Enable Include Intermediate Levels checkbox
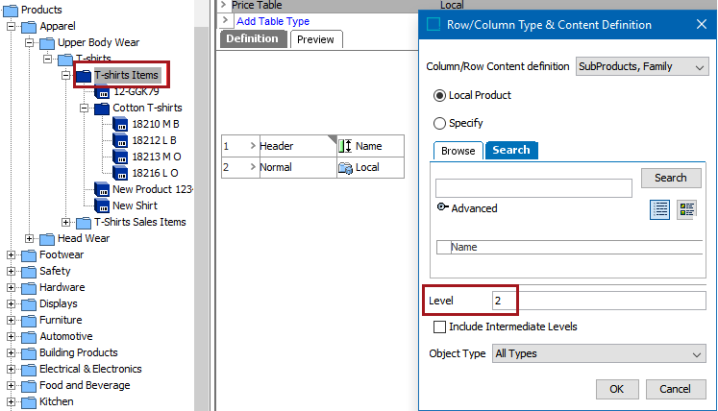 [x=439, y=327]
